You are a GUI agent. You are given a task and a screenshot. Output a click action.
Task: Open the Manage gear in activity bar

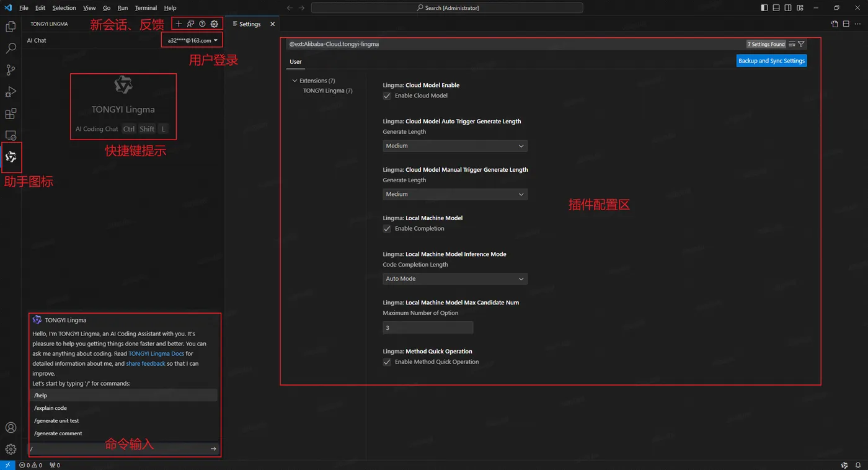point(11,449)
